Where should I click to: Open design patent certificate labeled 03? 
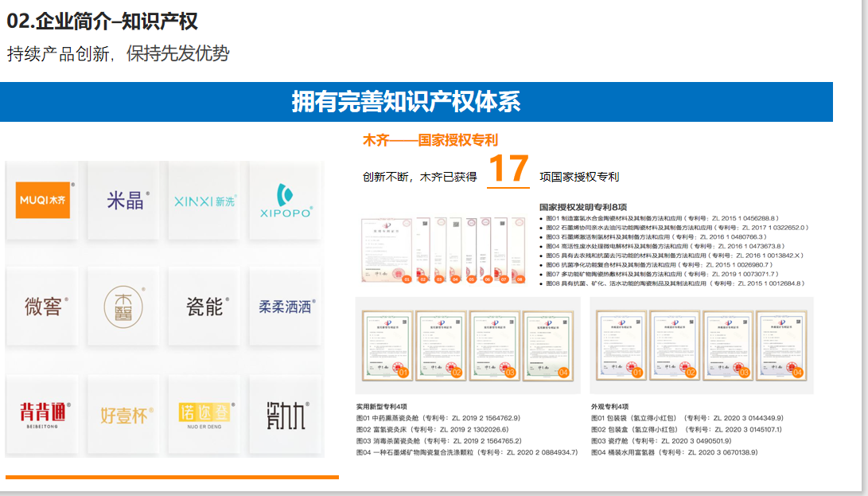(727, 344)
